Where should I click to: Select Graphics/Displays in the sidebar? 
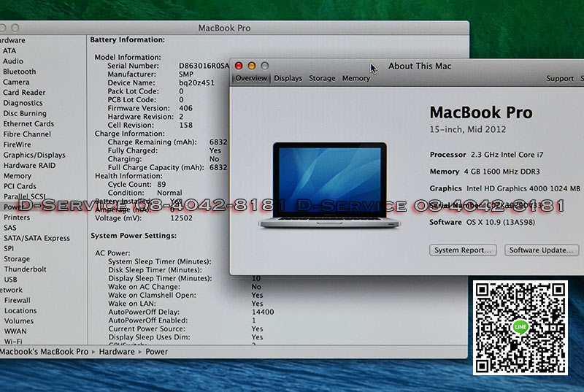pyautogui.click(x=34, y=155)
